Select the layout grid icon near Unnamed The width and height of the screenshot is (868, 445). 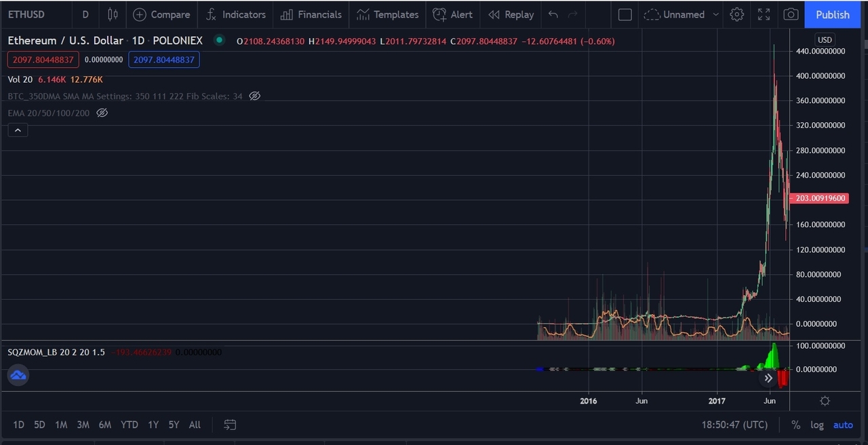[625, 14]
